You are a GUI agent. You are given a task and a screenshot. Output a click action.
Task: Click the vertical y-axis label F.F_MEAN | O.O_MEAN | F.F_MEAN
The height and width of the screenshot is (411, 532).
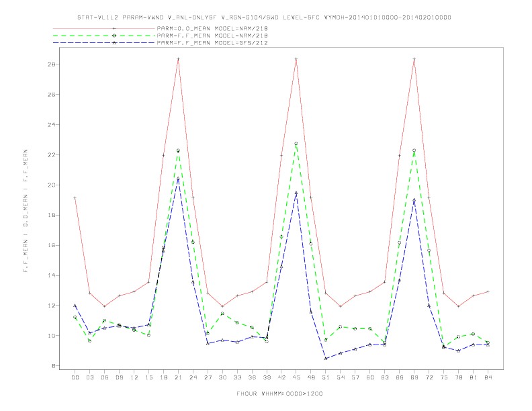tap(26, 211)
